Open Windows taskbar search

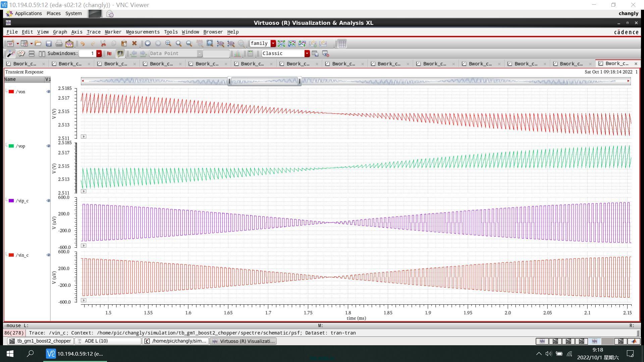point(30,354)
